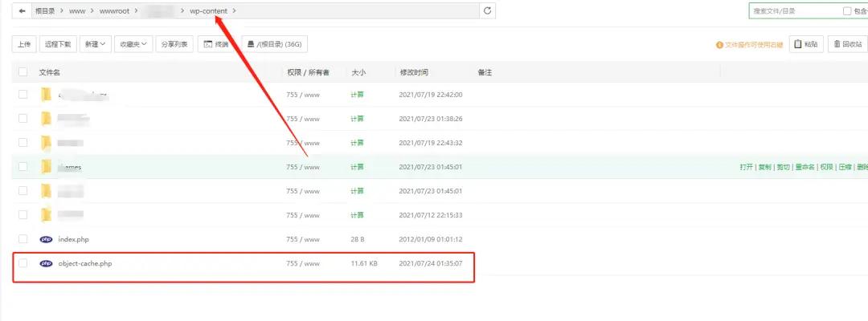Click the back arrow in the path bar
Viewport: 868px width, 321px height.
click(x=22, y=10)
